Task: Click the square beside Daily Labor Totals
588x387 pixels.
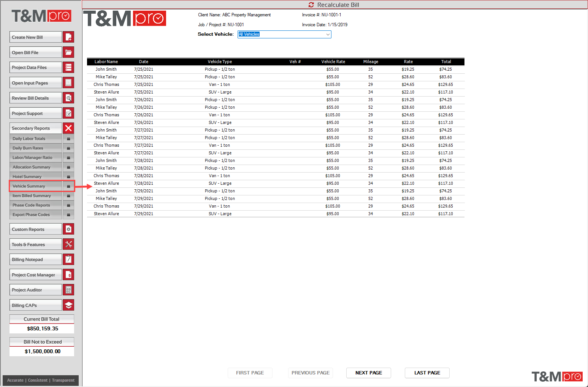Action: click(x=68, y=139)
